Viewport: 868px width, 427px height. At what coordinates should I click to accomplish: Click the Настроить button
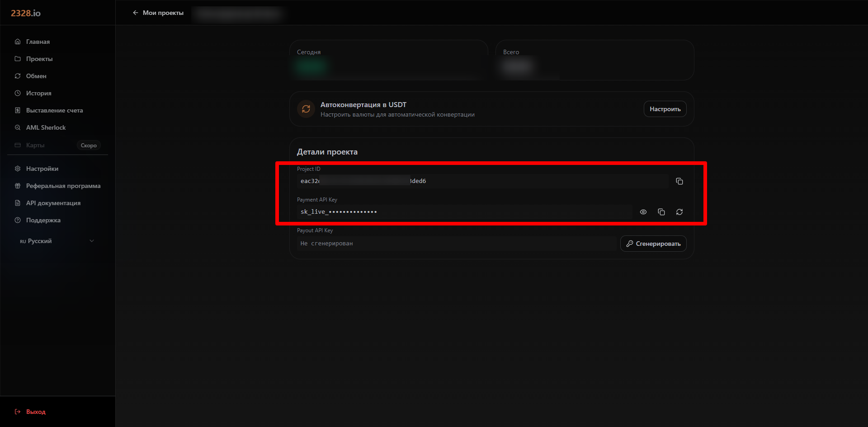coord(665,109)
